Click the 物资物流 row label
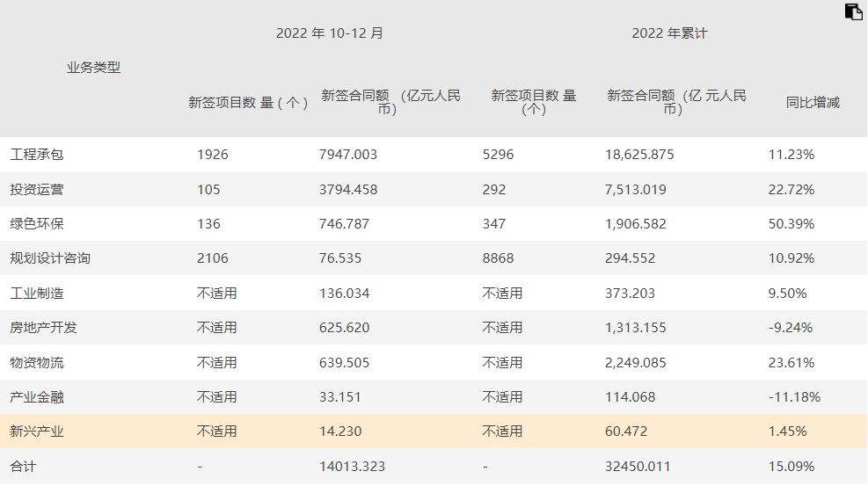Viewport: 868px width, 486px height. (x=37, y=362)
